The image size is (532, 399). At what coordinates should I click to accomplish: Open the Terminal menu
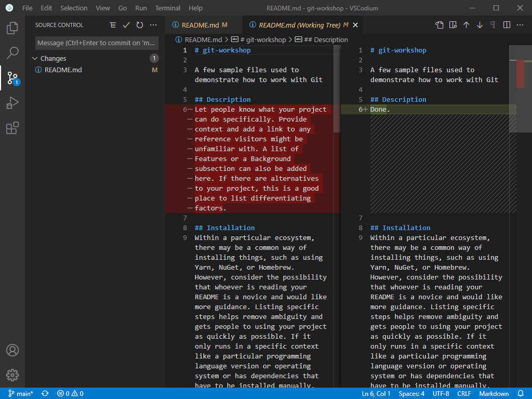[x=168, y=8]
